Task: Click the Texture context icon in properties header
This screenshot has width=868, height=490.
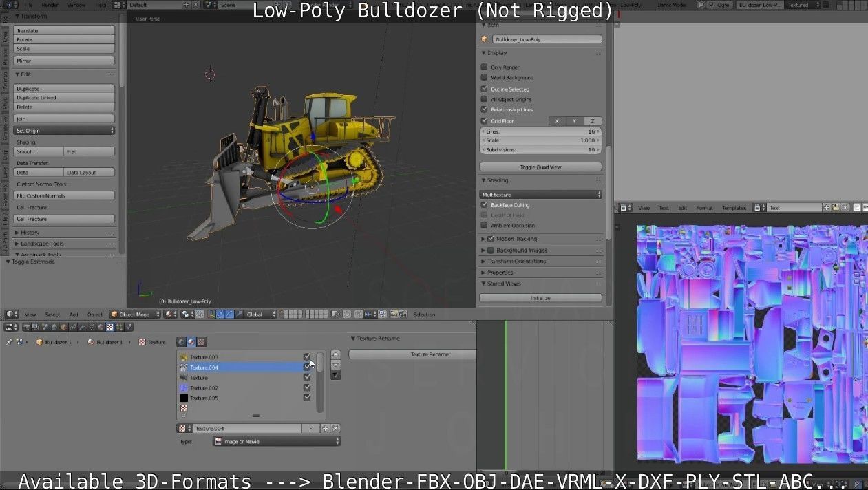Action: pos(109,327)
